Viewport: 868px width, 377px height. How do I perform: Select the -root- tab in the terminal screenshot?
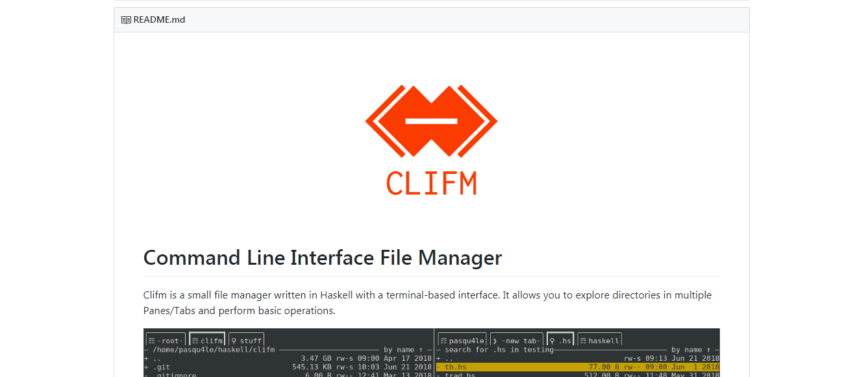coord(166,340)
